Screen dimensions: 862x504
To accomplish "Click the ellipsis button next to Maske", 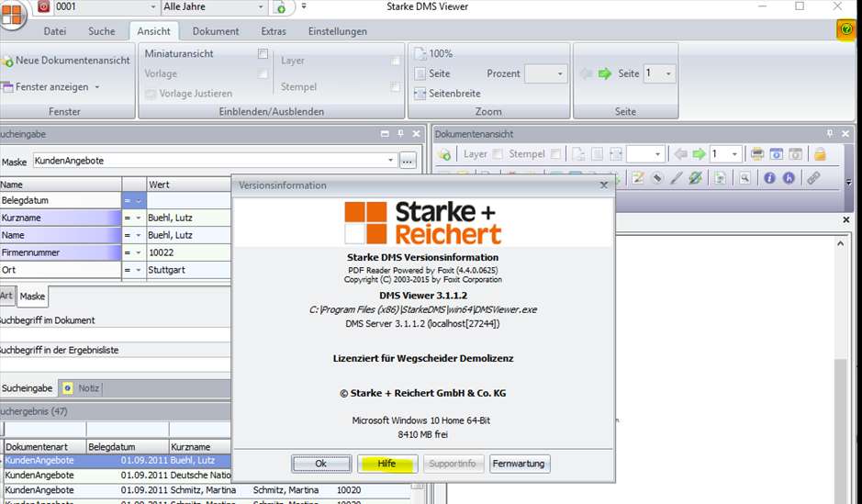I will point(408,161).
